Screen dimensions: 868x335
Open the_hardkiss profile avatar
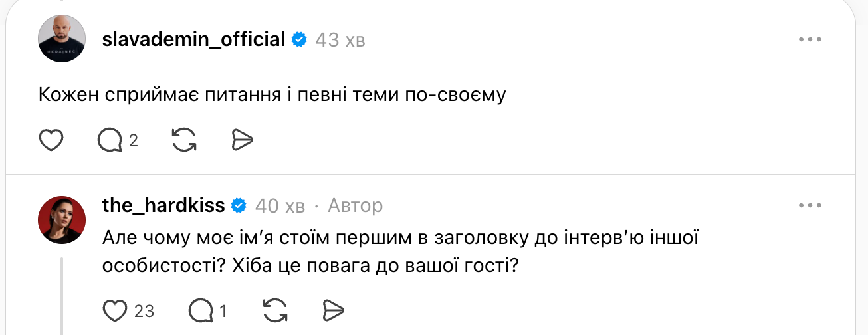pyautogui.click(x=62, y=220)
